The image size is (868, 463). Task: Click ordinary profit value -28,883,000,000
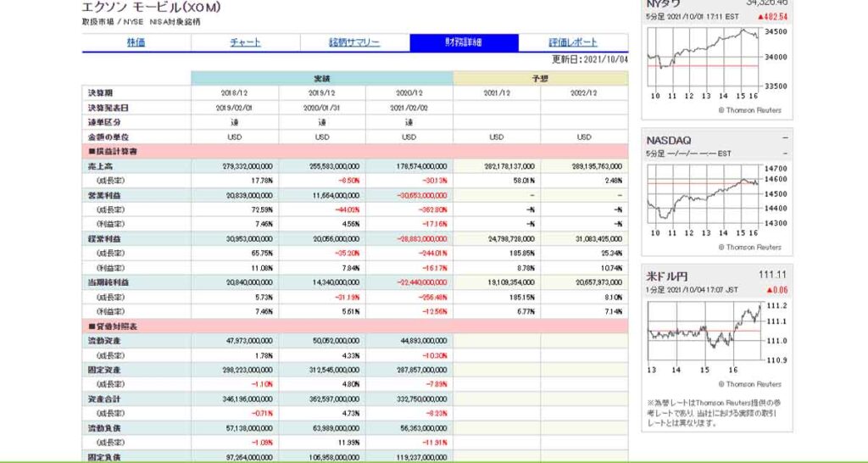click(422, 239)
